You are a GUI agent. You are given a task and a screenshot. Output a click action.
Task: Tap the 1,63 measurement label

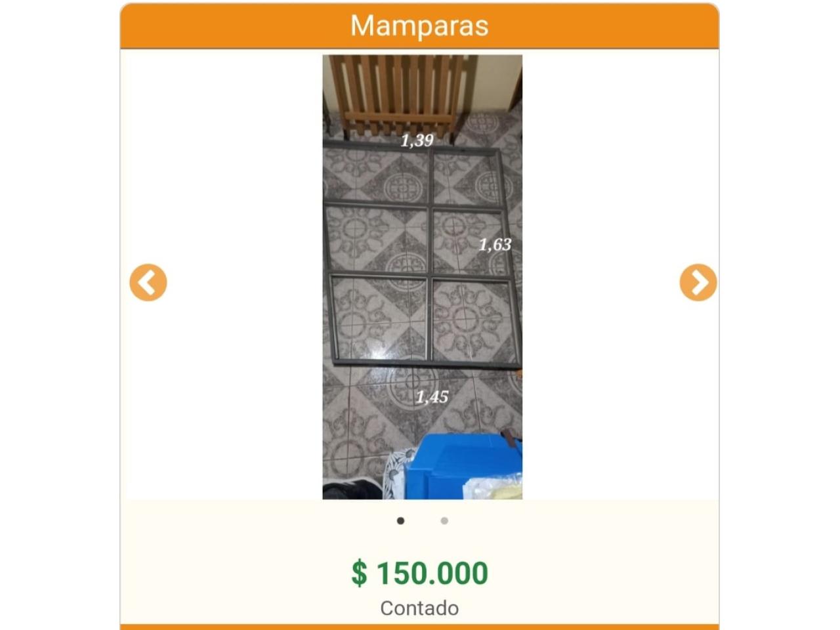[x=495, y=245]
